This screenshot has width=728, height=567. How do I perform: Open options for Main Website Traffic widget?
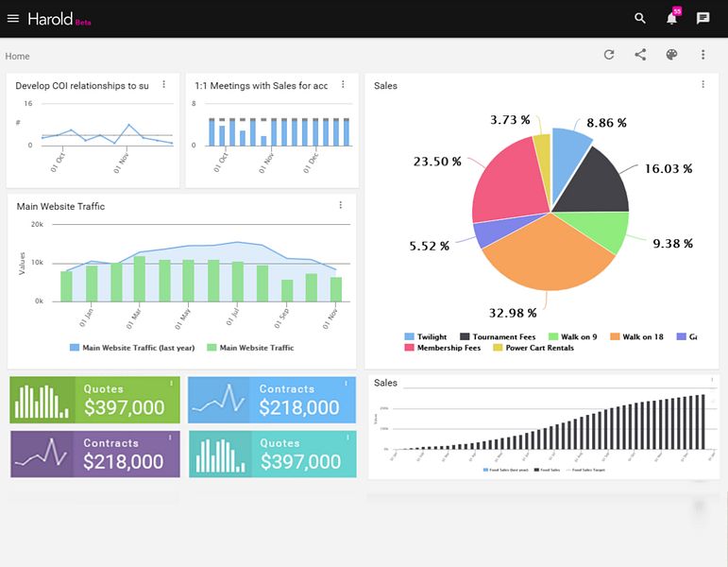coord(340,205)
